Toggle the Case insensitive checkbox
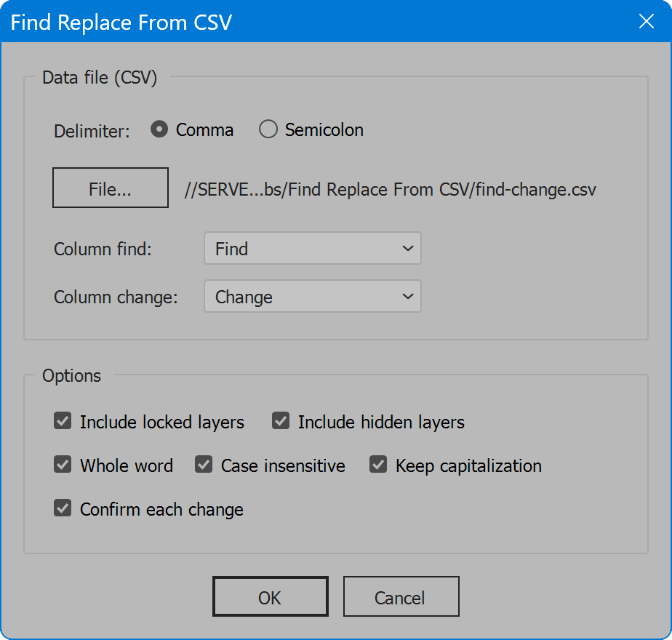Screen dimensions: 672x640 pos(204,465)
